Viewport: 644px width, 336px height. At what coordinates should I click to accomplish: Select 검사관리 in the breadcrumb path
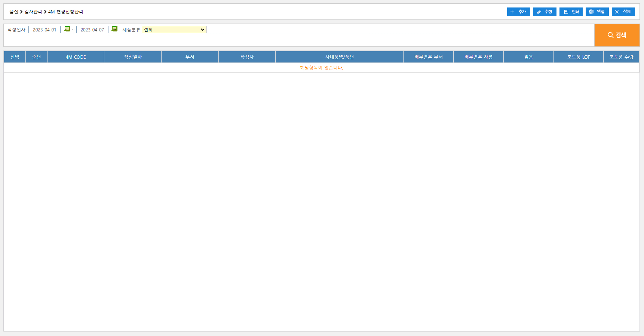point(33,12)
